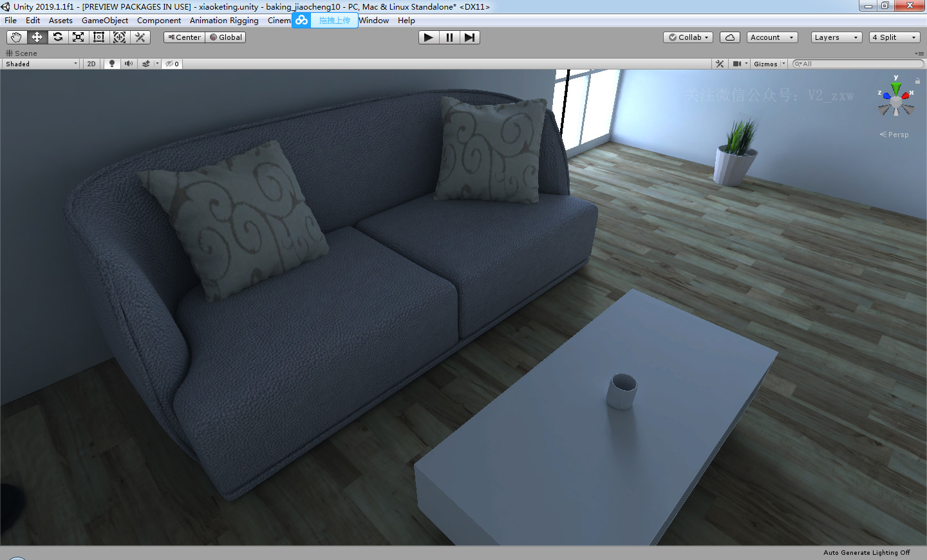Select the Move tool
The width and height of the screenshot is (927, 560).
[37, 37]
